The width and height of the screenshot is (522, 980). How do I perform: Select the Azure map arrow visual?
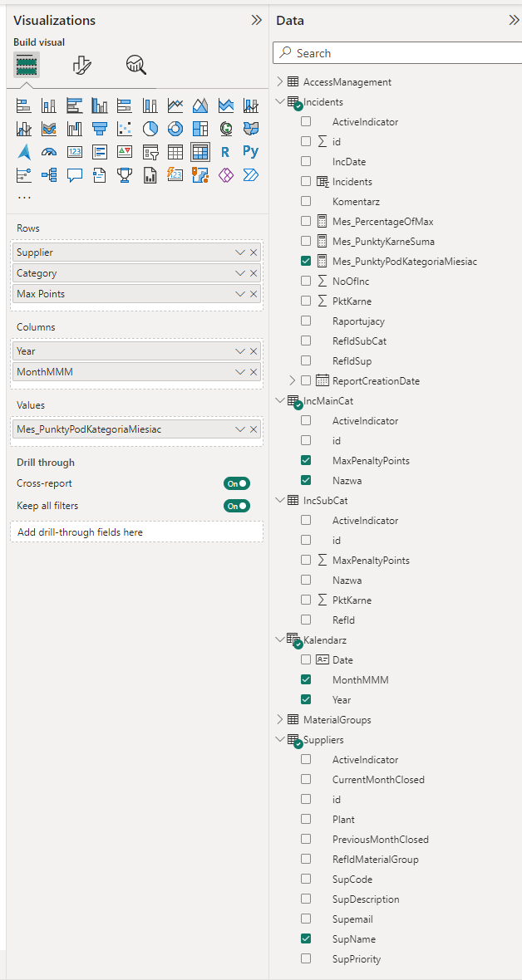click(x=24, y=152)
